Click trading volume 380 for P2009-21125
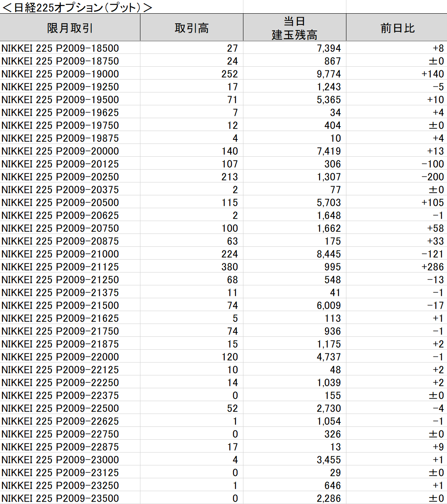 (192, 266)
